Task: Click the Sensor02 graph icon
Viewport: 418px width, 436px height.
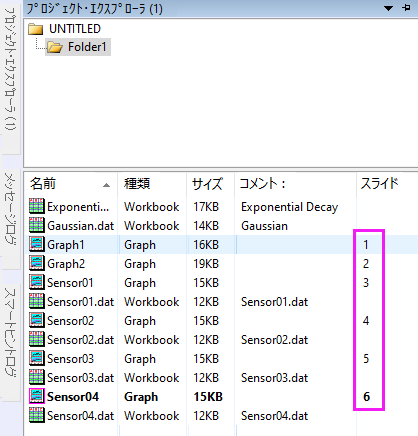Action: pos(36,320)
